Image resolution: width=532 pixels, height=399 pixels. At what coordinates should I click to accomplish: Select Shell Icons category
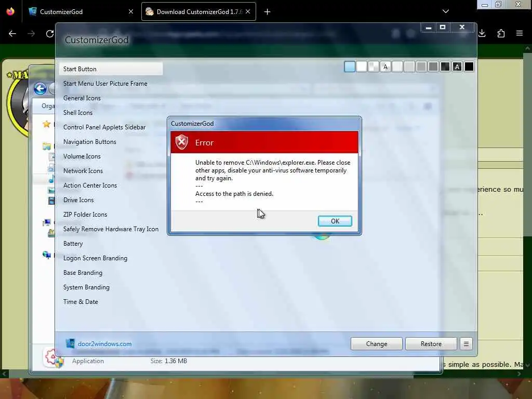tap(78, 113)
